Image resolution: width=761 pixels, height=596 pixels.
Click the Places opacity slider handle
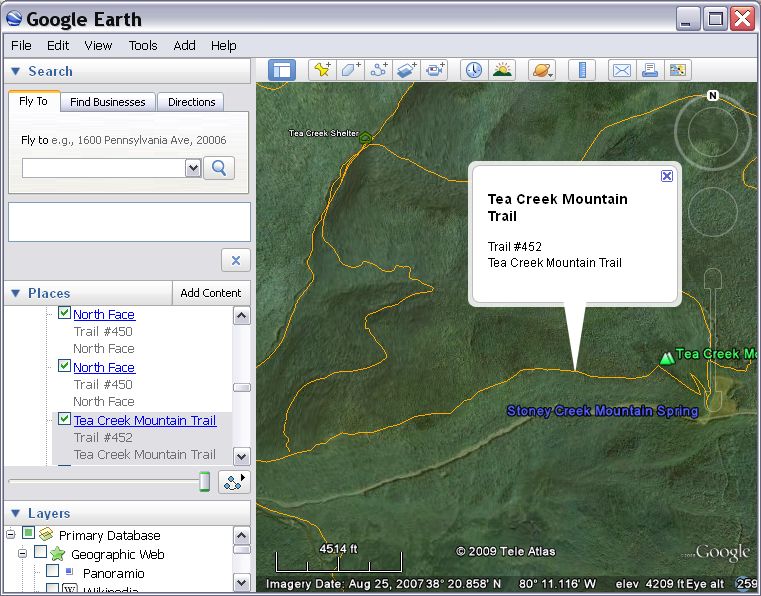pos(205,481)
